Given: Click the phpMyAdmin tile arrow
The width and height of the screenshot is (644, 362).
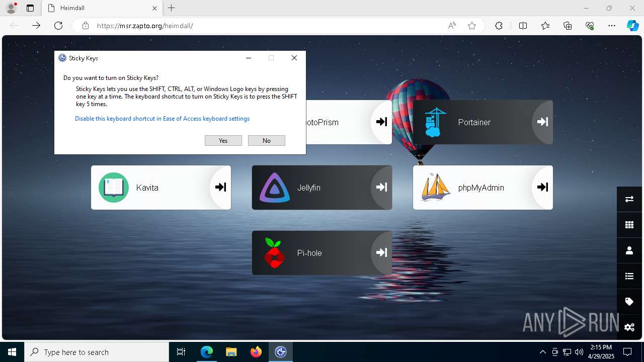Looking at the screenshot, I should (542, 187).
